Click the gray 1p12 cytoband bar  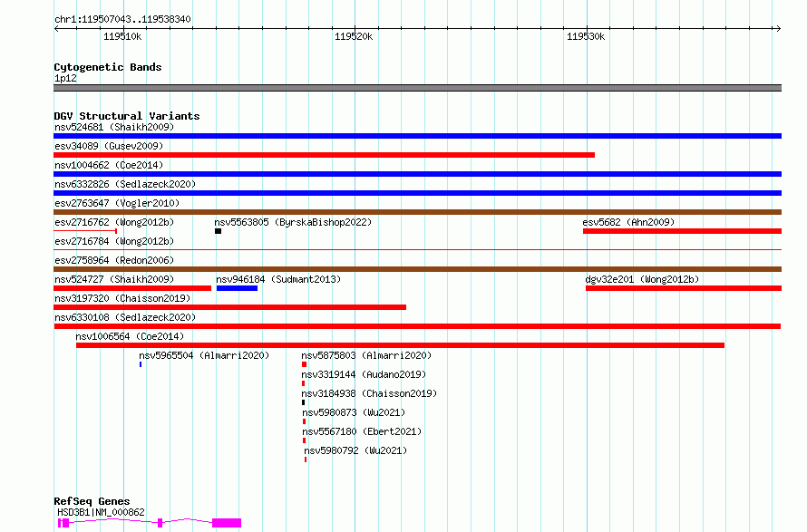click(x=417, y=88)
